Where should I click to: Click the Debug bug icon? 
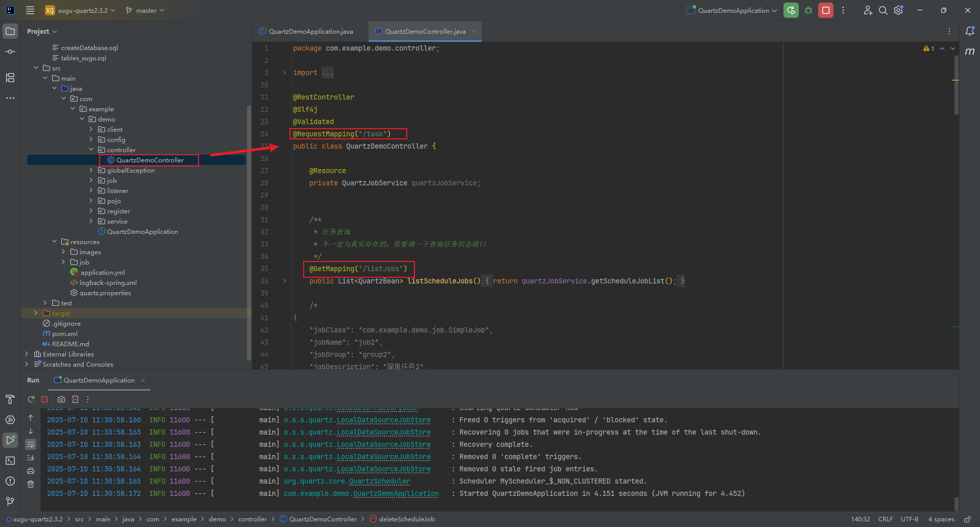(x=808, y=10)
